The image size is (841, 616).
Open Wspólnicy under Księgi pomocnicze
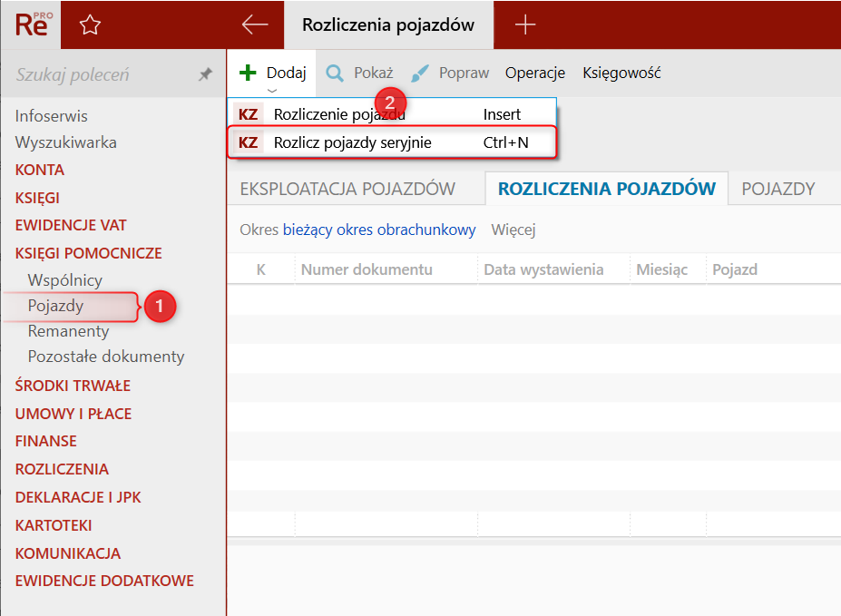[x=65, y=279]
